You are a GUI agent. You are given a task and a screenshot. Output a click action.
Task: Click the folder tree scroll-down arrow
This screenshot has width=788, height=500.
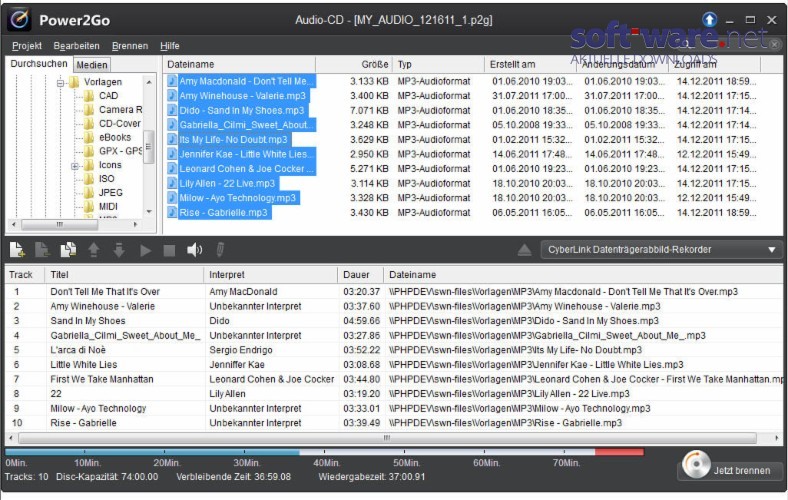click(x=149, y=212)
